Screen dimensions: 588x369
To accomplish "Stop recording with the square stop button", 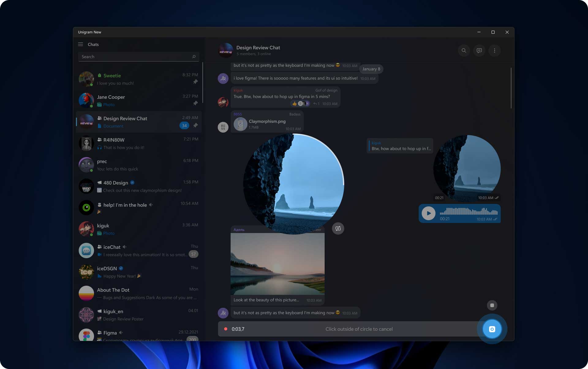I will pos(492,305).
